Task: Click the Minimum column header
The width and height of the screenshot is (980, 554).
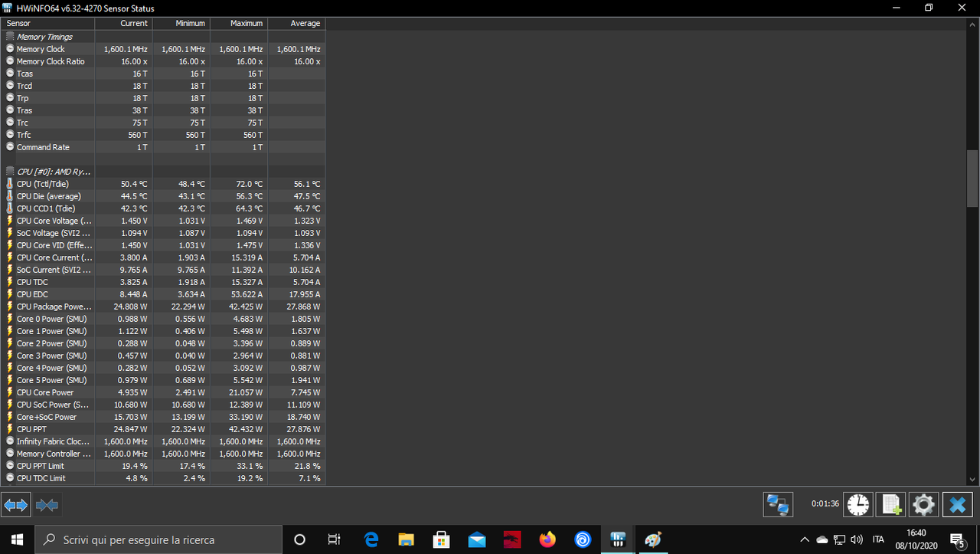Action: [x=181, y=24]
